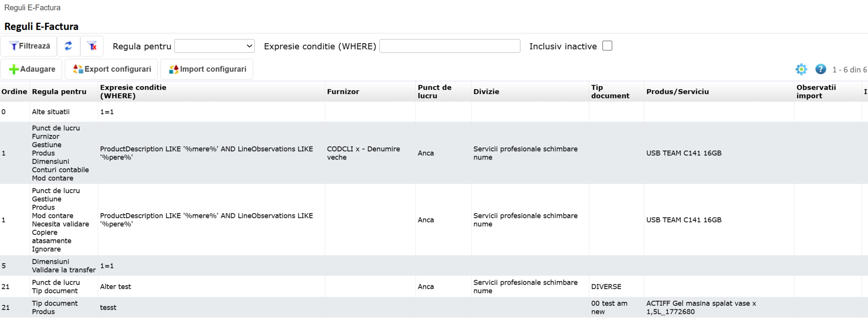Image resolution: width=868 pixels, height=319 pixels.
Task: Click the Filtrează filter button
Action: [29, 46]
